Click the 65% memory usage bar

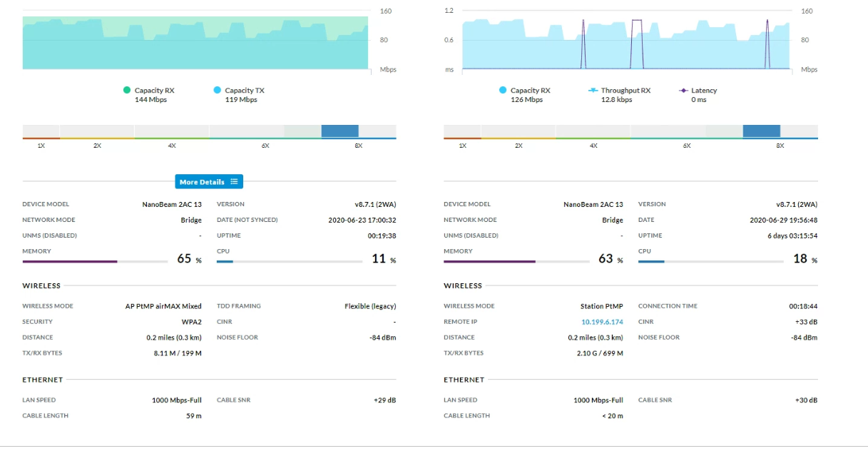(x=96, y=262)
